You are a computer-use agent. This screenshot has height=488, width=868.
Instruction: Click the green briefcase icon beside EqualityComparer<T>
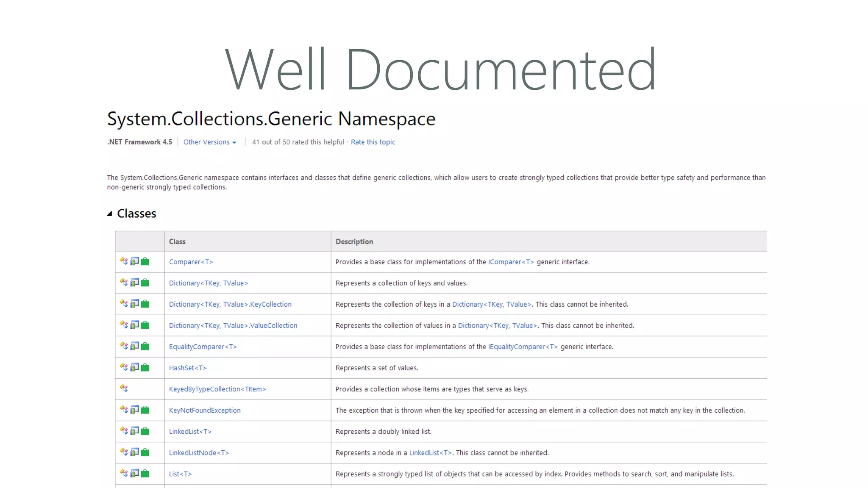[x=145, y=347]
